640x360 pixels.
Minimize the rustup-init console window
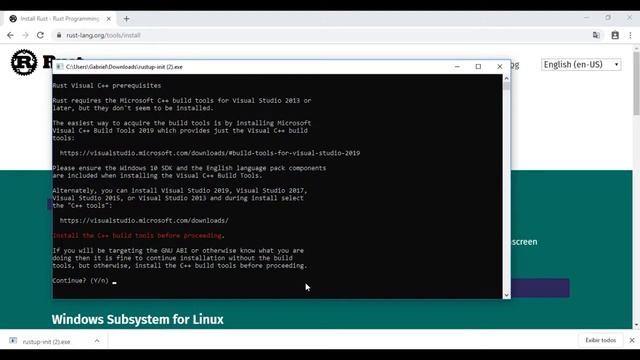pos(457,67)
